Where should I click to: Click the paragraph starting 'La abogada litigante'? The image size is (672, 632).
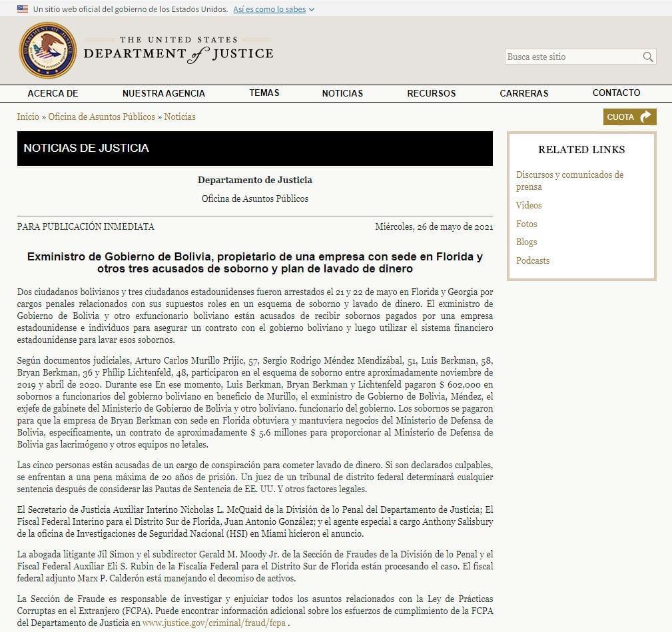[255, 566]
